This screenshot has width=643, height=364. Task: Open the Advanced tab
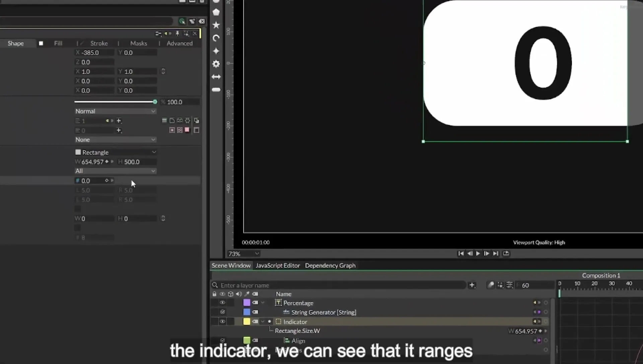point(180,43)
